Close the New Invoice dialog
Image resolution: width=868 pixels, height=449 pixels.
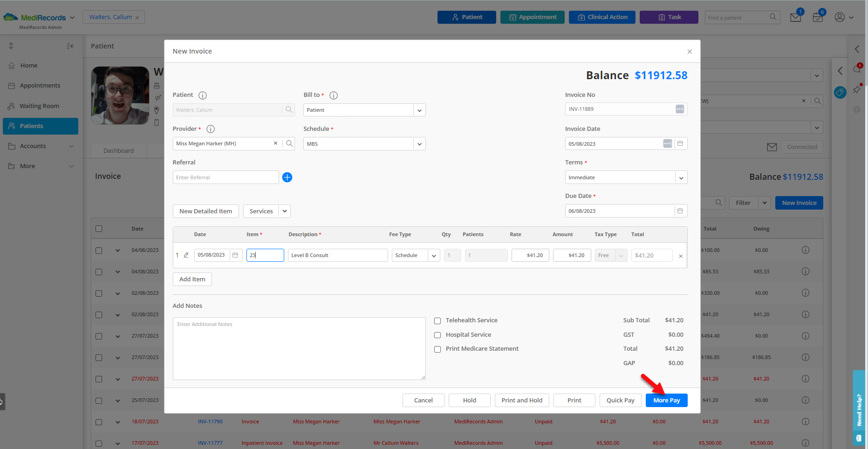[690, 52]
